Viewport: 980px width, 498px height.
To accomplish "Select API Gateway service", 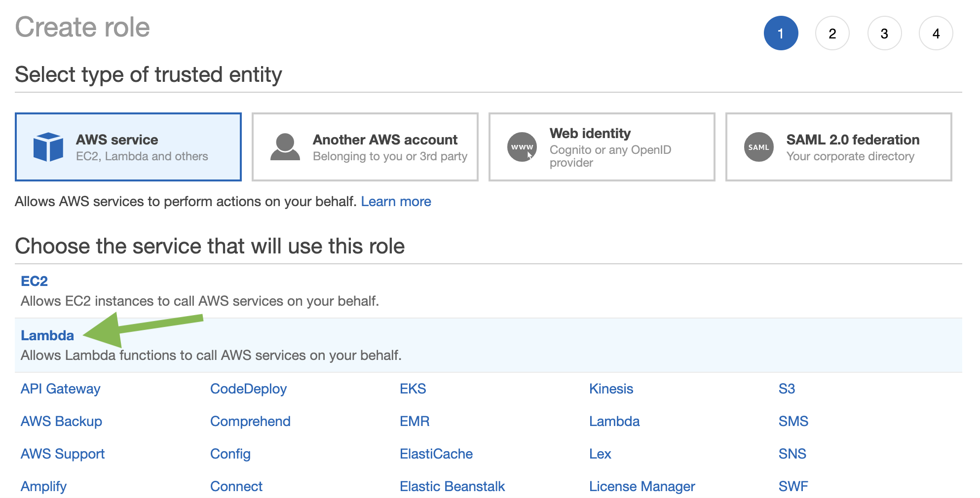I will point(60,389).
